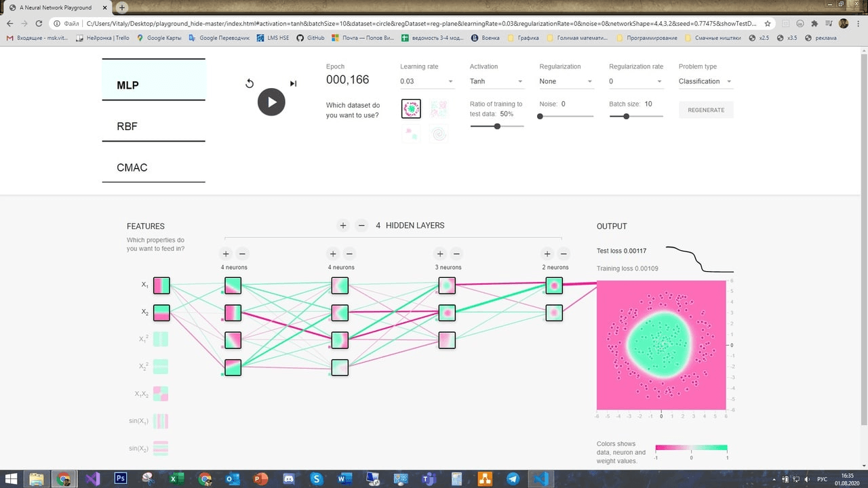The image size is (868, 488).
Task: Open Excel from the taskbar
Action: (177, 479)
